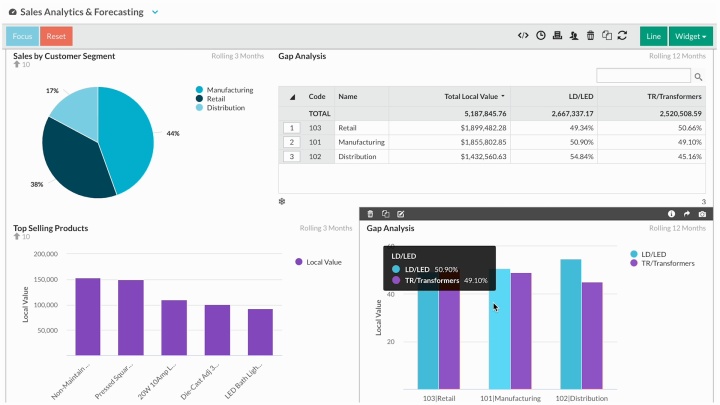Click the 17% Distribution pie slice
This screenshot has height=405, width=720.
click(x=78, y=110)
